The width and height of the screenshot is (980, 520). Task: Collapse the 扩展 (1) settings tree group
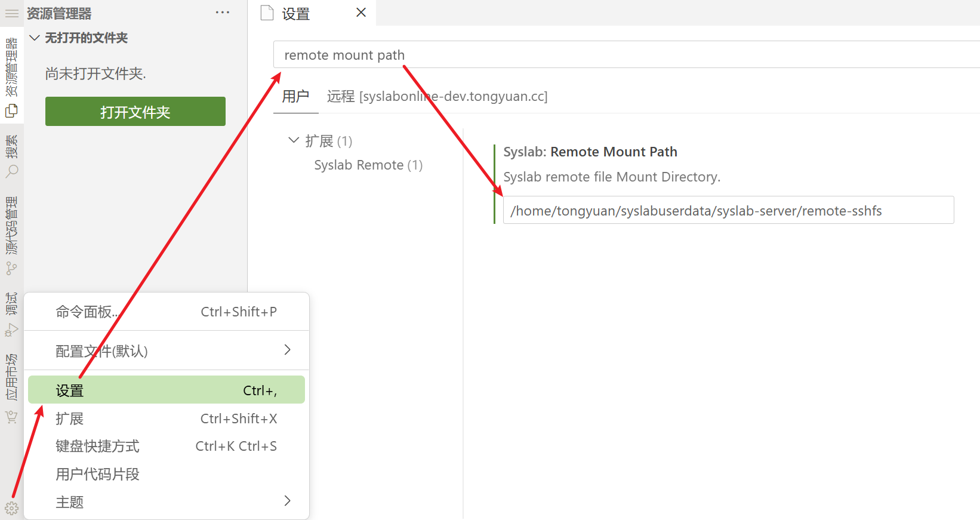coord(293,141)
